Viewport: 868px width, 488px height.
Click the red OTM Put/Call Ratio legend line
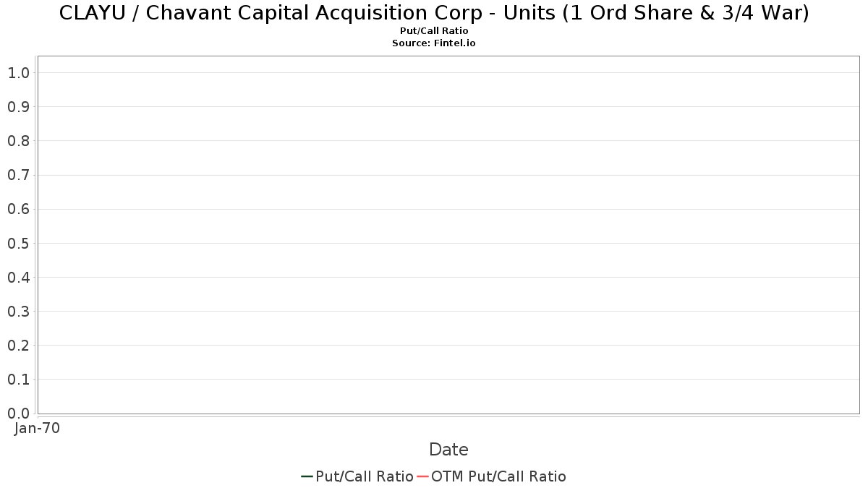[422, 476]
